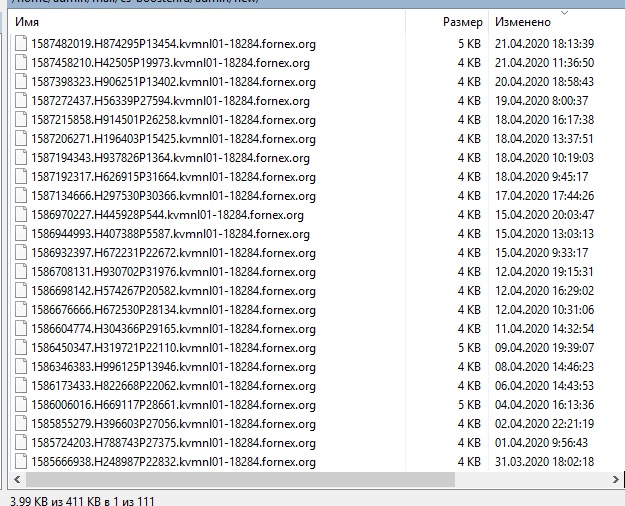This screenshot has width=625, height=506.
Task: Click file icon of 1587215858.H914501P26258 row
Action: click(x=21, y=120)
